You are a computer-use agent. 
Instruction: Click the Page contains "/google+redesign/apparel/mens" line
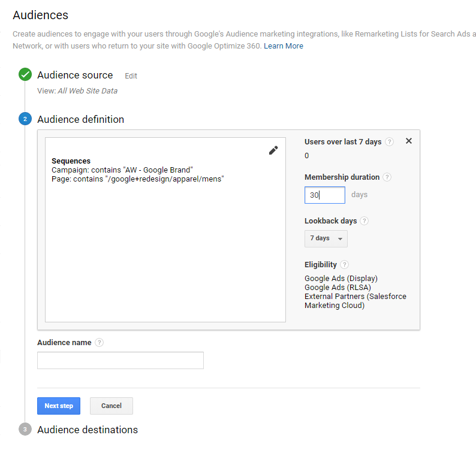[x=137, y=179]
